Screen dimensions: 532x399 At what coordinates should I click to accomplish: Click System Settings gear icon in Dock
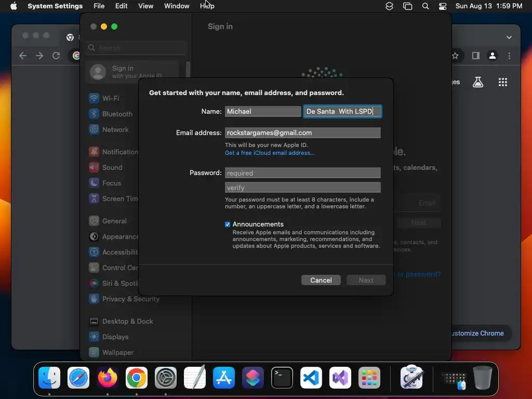point(166,378)
